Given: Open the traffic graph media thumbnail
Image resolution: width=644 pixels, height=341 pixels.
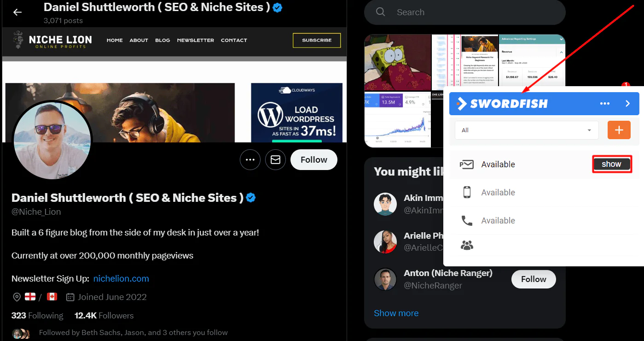Looking at the screenshot, I should pyautogui.click(x=398, y=119).
